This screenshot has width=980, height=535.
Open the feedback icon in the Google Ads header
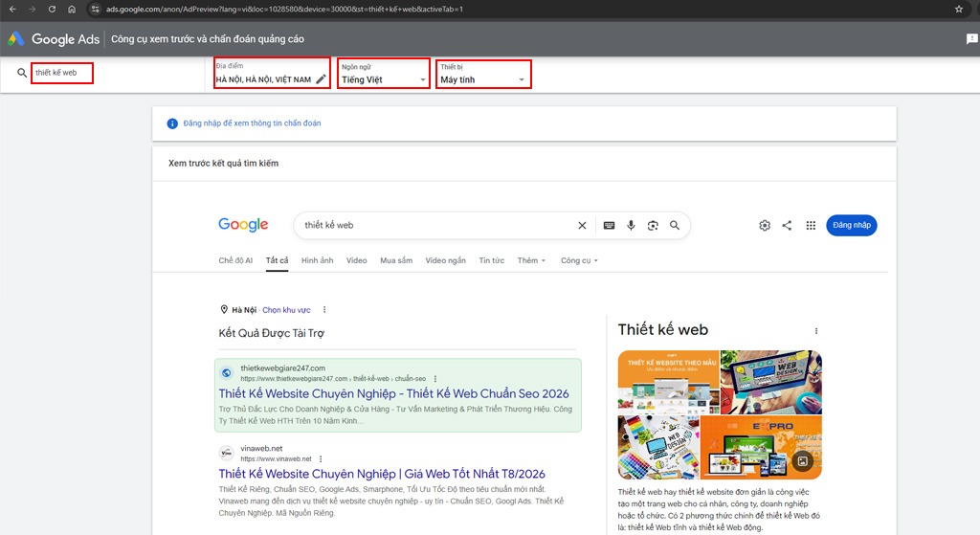(x=971, y=38)
